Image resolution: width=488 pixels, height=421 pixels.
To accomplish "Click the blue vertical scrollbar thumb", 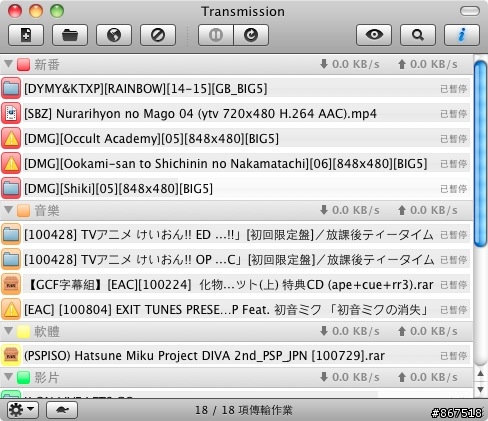I will 480,154.
